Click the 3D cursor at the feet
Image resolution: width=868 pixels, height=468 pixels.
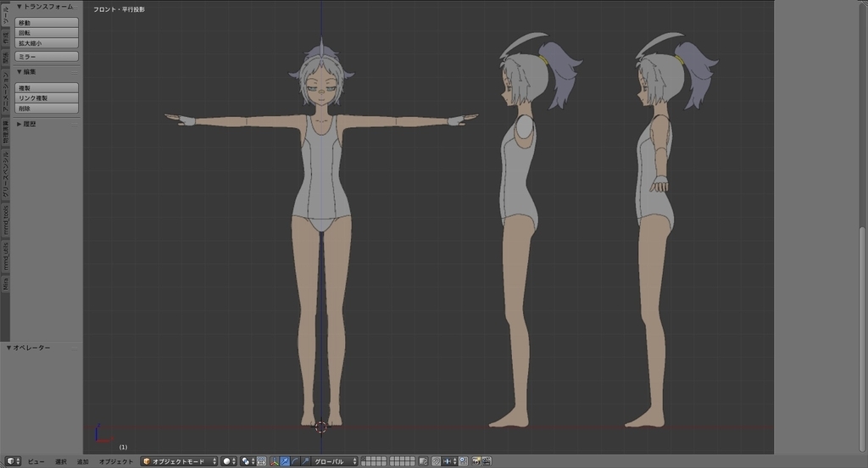(x=321, y=426)
